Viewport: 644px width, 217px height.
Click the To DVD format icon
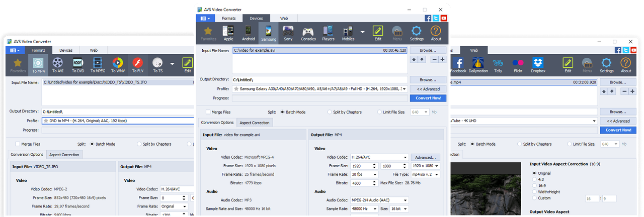[x=77, y=65]
